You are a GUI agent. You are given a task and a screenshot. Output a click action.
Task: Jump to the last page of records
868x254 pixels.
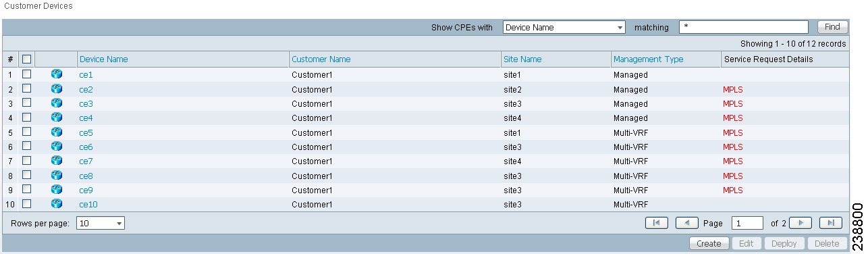pos(831,223)
